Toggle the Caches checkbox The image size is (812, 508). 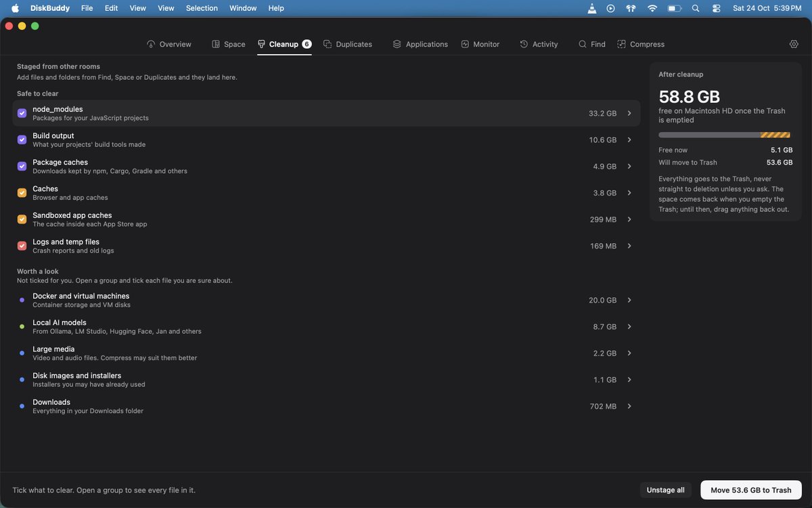pyautogui.click(x=22, y=192)
